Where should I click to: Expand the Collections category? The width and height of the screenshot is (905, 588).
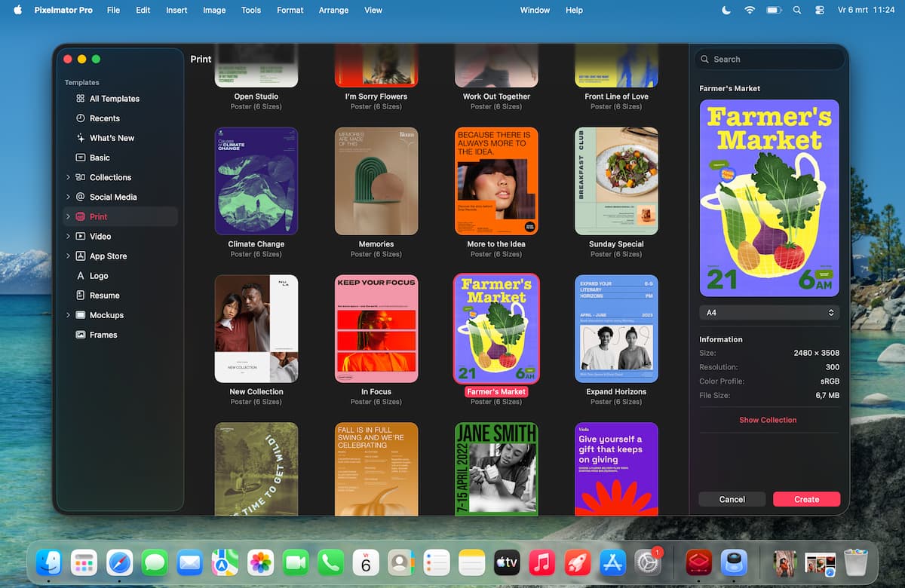[x=68, y=177]
